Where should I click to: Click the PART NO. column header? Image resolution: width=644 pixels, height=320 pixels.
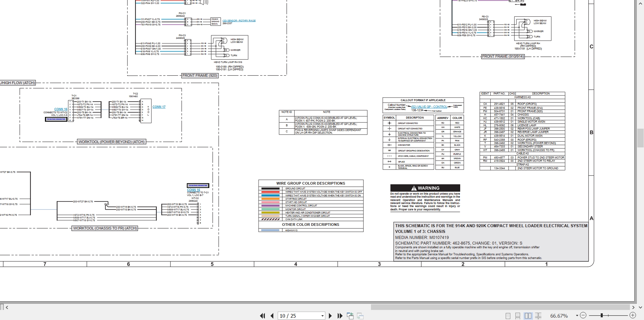click(x=499, y=94)
